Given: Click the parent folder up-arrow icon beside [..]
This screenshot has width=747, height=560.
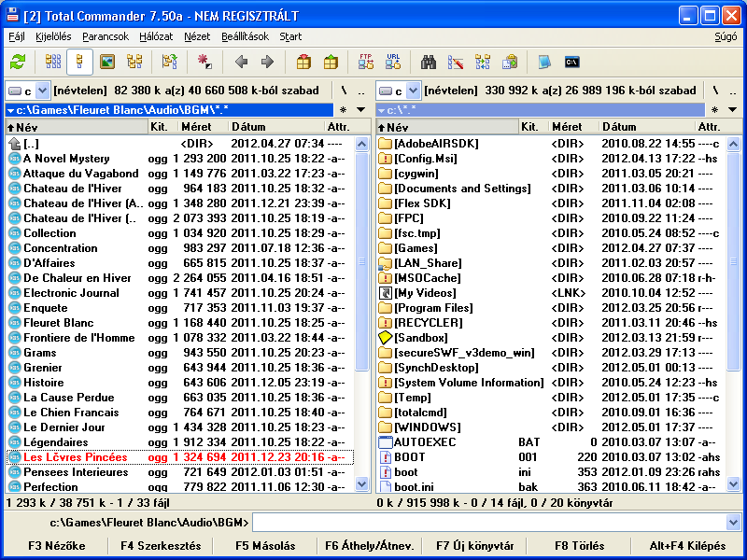Looking at the screenshot, I should [x=15, y=144].
